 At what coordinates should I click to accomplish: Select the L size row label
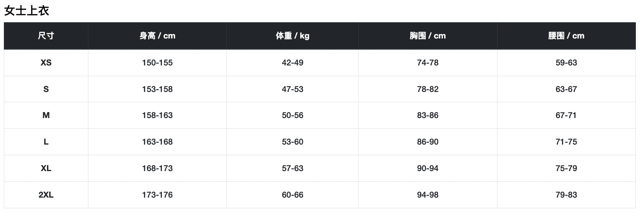point(46,142)
